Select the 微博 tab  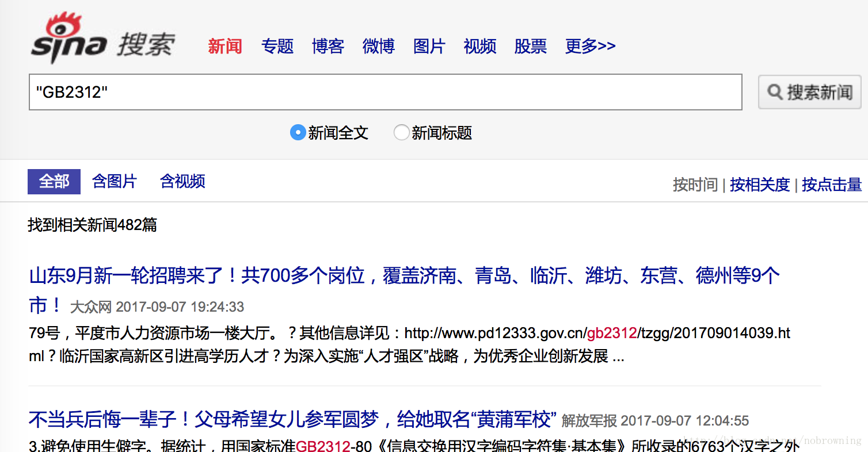(x=379, y=46)
